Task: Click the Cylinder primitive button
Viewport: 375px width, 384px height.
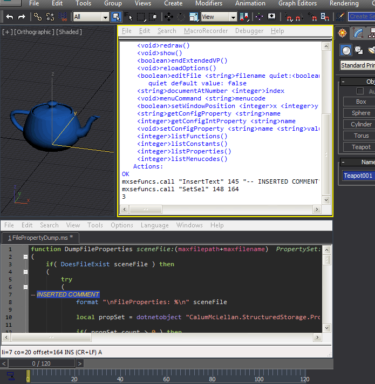Action: pyautogui.click(x=360, y=124)
